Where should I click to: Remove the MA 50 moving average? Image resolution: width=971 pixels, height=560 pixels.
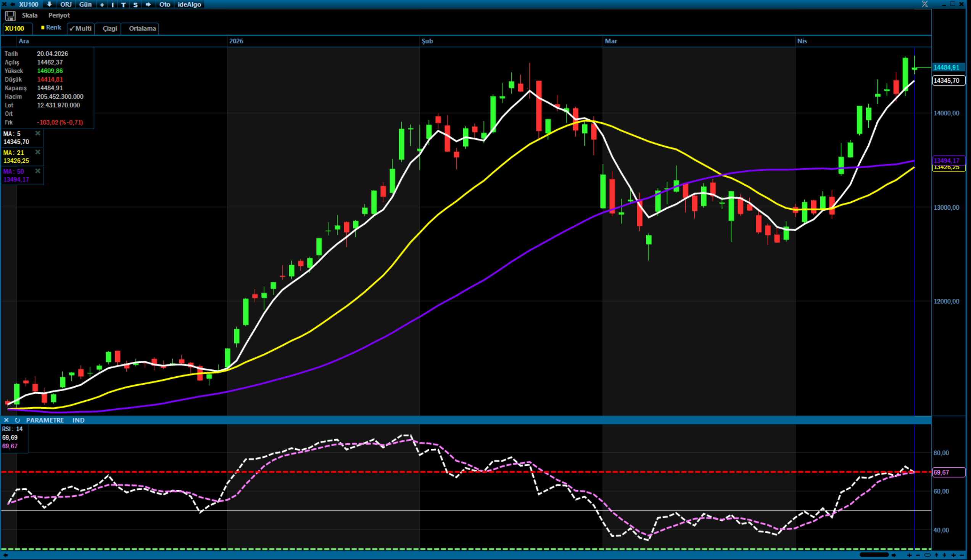tap(38, 171)
